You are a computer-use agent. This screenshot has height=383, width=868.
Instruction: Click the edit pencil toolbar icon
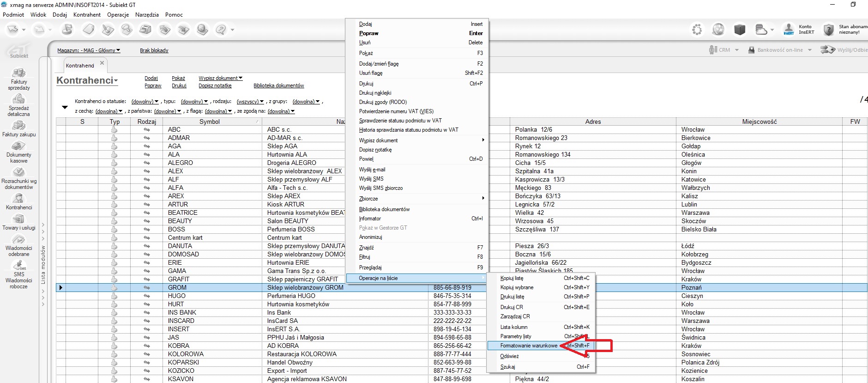click(108, 30)
